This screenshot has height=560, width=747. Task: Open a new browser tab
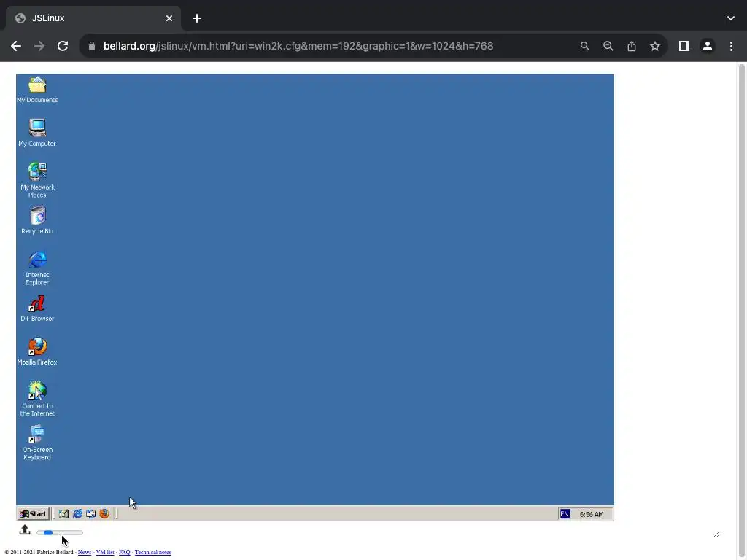coord(197,18)
